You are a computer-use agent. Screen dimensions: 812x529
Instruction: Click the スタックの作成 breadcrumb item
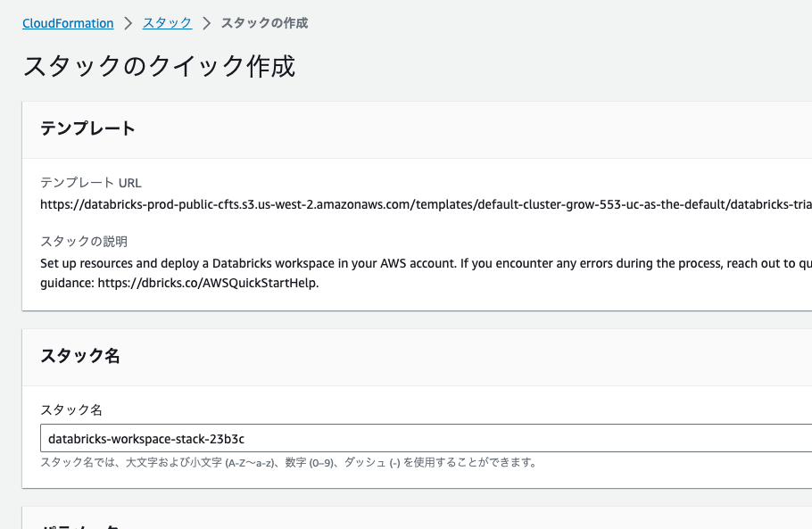click(262, 23)
